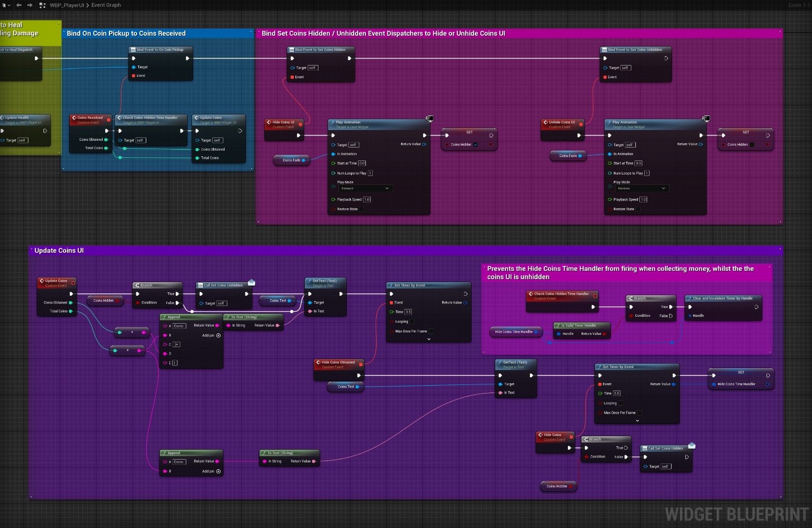This screenshot has height=528, width=812.
Task: Click the Update Coins custom event icon in Update Coins UI
Action: tap(42, 281)
